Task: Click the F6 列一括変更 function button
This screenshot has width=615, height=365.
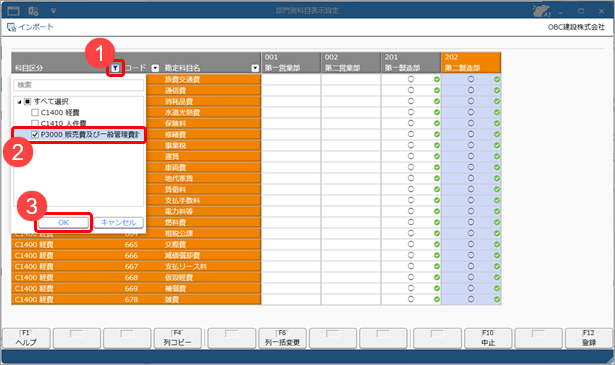Action: (282, 338)
